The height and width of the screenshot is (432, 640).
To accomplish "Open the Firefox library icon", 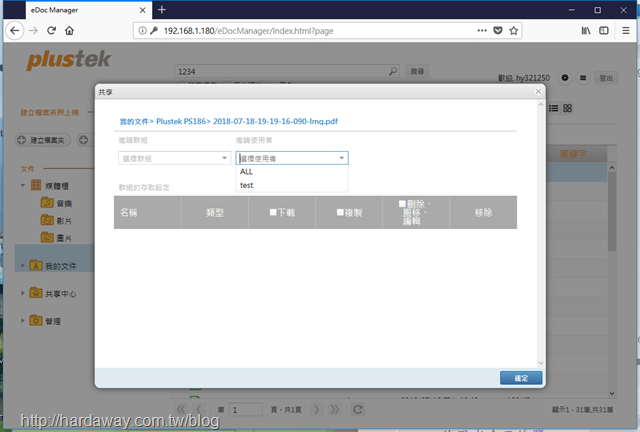I will (x=586, y=31).
